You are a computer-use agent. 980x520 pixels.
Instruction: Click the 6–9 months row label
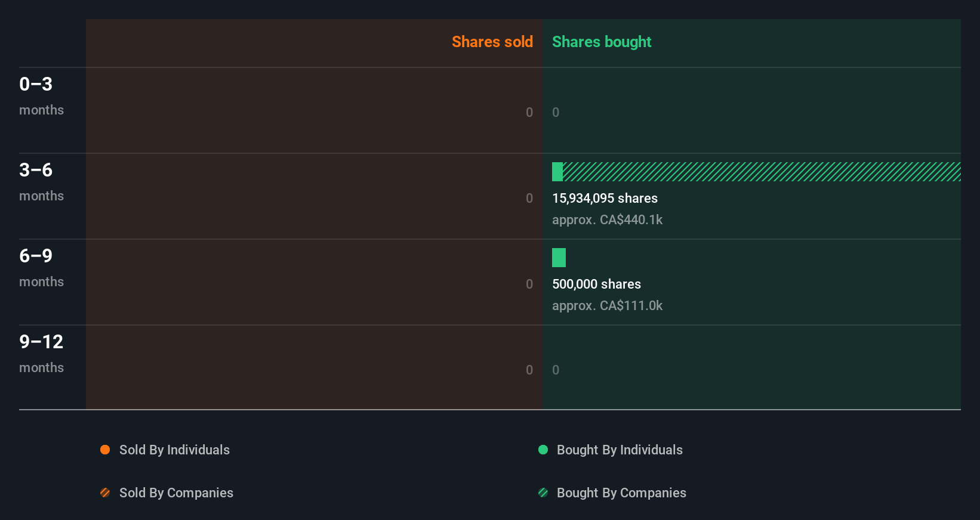[x=41, y=267]
